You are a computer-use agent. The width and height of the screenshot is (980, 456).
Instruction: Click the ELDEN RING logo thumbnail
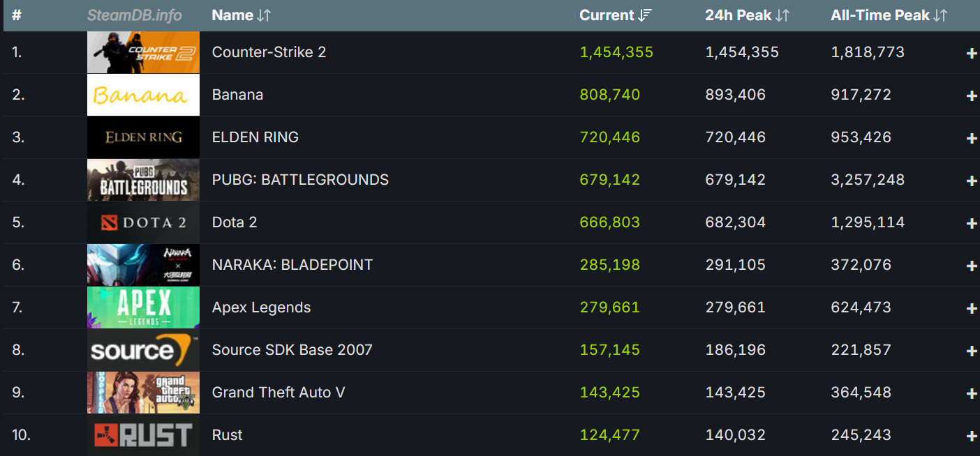143,137
